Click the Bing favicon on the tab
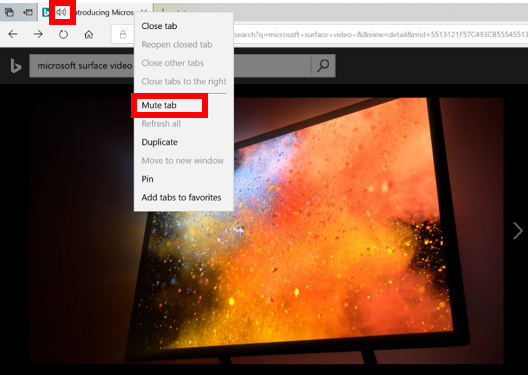The height and width of the screenshot is (375, 528). 46,12
